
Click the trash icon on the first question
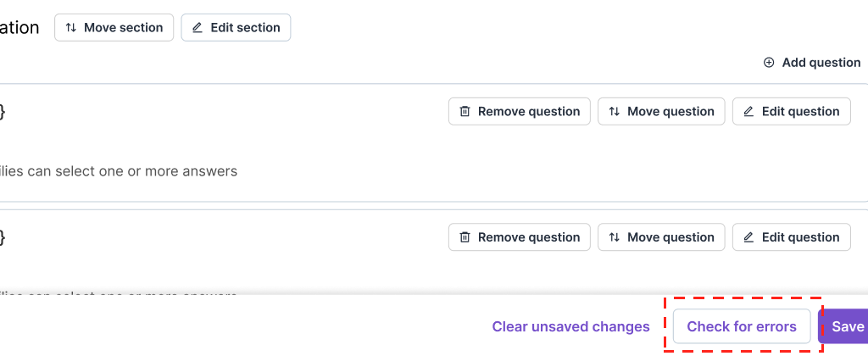(465, 112)
